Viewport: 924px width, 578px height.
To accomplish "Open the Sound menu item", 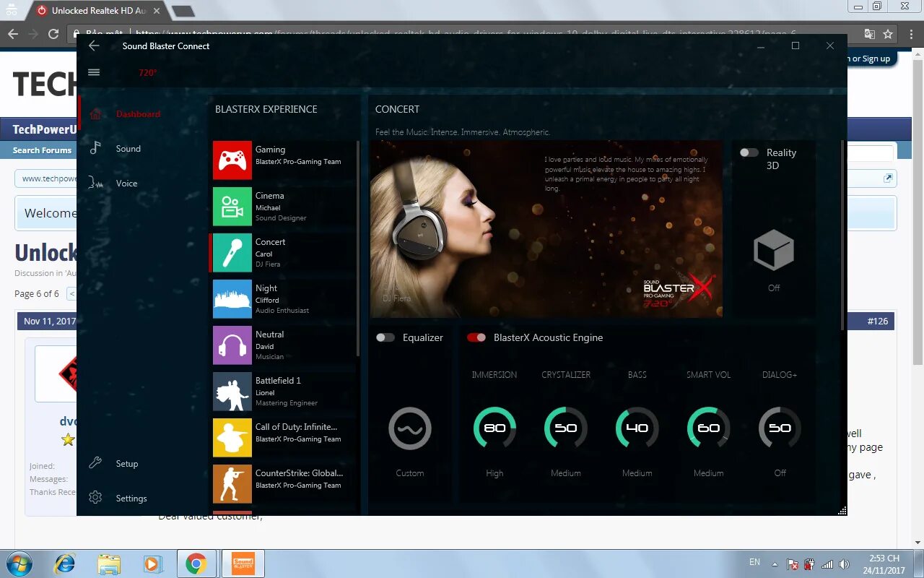I will [x=128, y=149].
